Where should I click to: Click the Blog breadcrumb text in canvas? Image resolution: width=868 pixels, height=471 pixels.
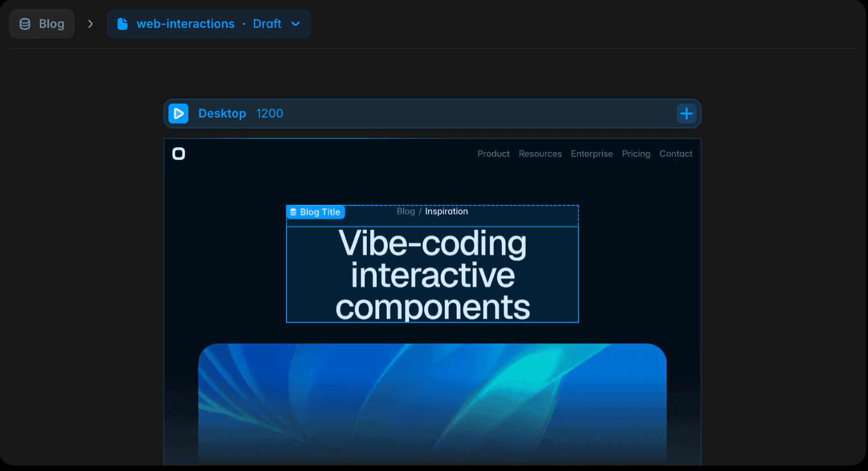click(x=406, y=211)
